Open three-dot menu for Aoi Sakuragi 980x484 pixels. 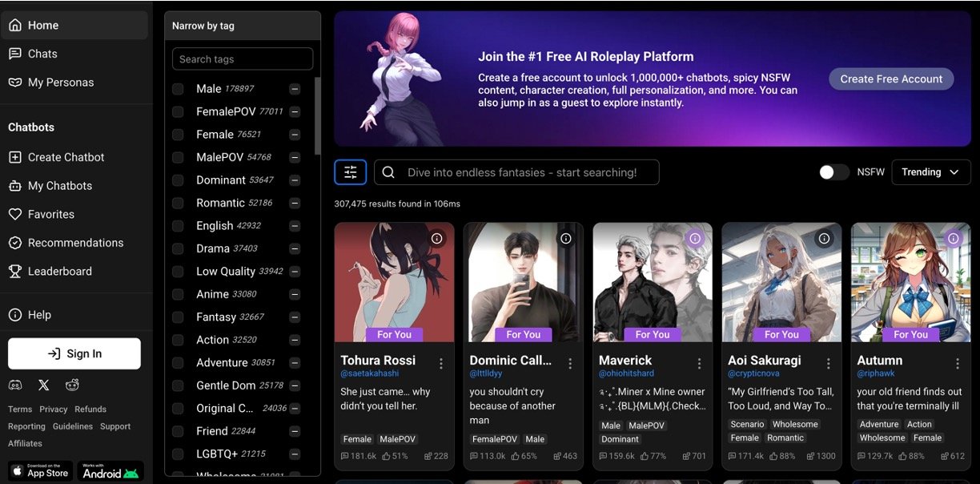(829, 364)
